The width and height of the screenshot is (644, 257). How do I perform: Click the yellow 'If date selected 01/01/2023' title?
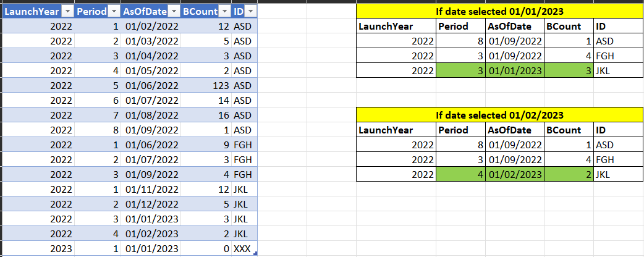[x=500, y=11]
